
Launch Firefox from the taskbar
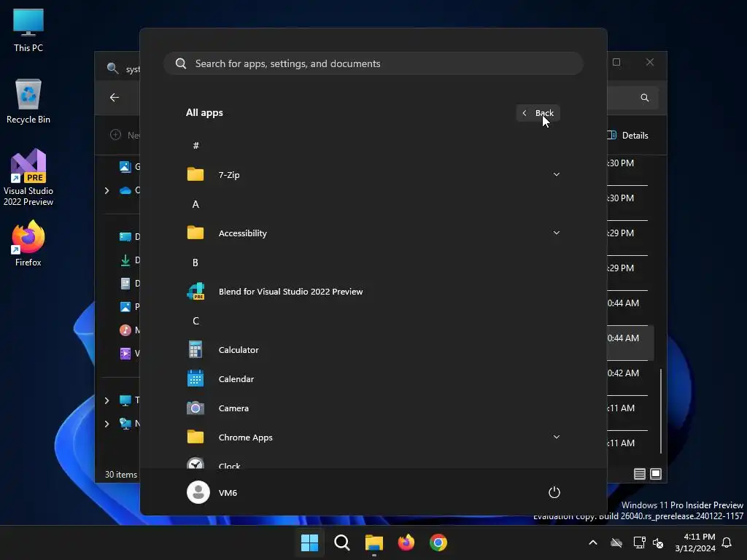pos(406,542)
